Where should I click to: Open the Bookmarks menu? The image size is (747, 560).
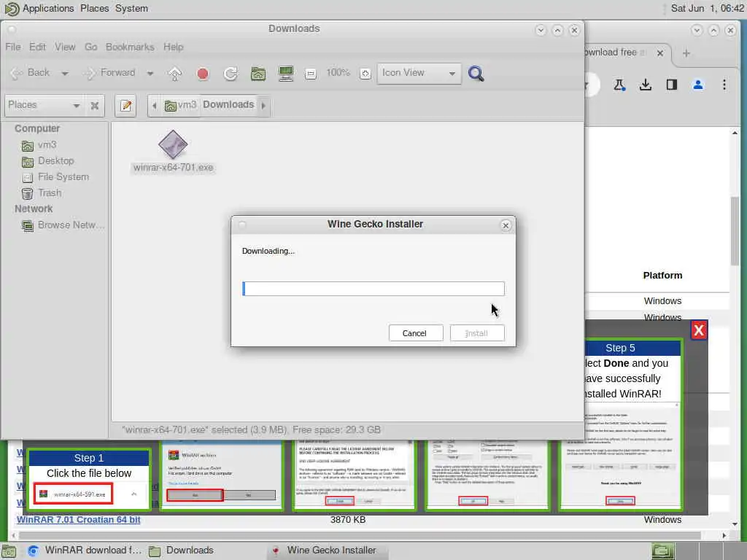(x=130, y=47)
